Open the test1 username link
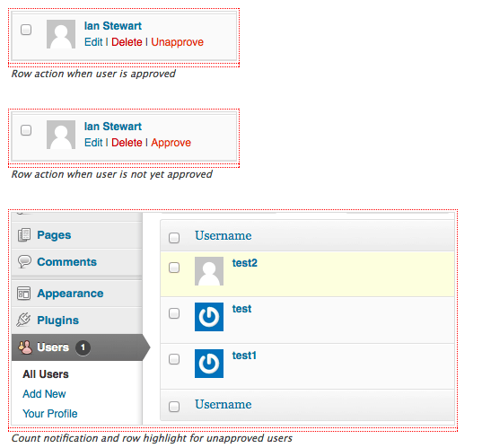Viewport: 482px width, 448px height. (244, 356)
